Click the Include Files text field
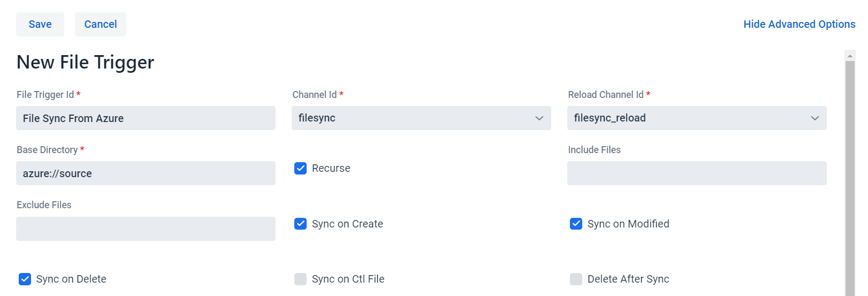The height and width of the screenshot is (296, 868). (x=697, y=173)
